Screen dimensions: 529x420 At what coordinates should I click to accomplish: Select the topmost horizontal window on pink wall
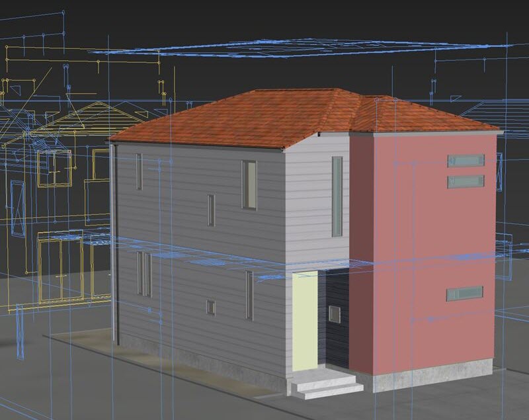(x=466, y=161)
